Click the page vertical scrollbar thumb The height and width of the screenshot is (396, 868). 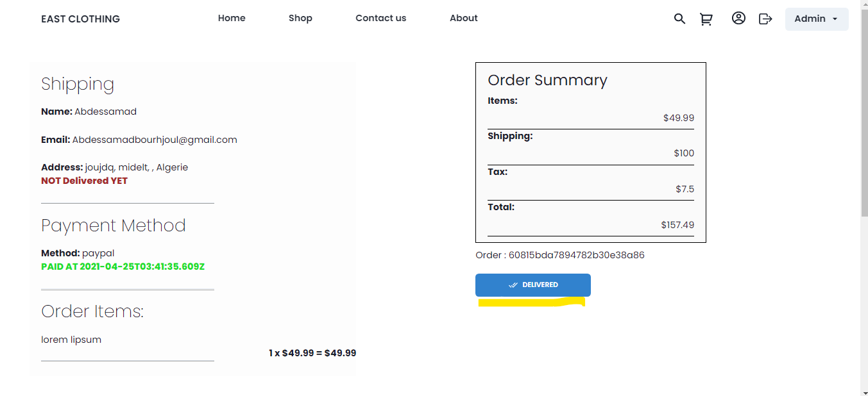(x=864, y=109)
